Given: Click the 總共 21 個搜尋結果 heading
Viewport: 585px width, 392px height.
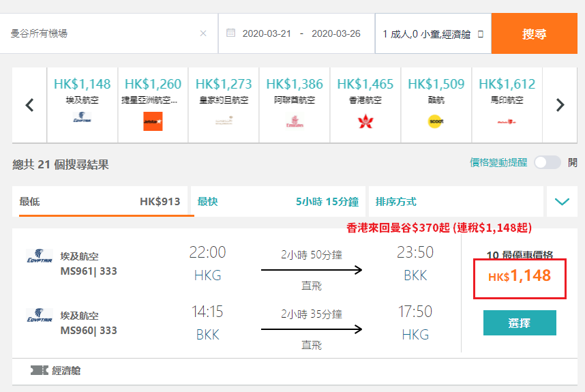Looking at the screenshot, I should (x=61, y=164).
